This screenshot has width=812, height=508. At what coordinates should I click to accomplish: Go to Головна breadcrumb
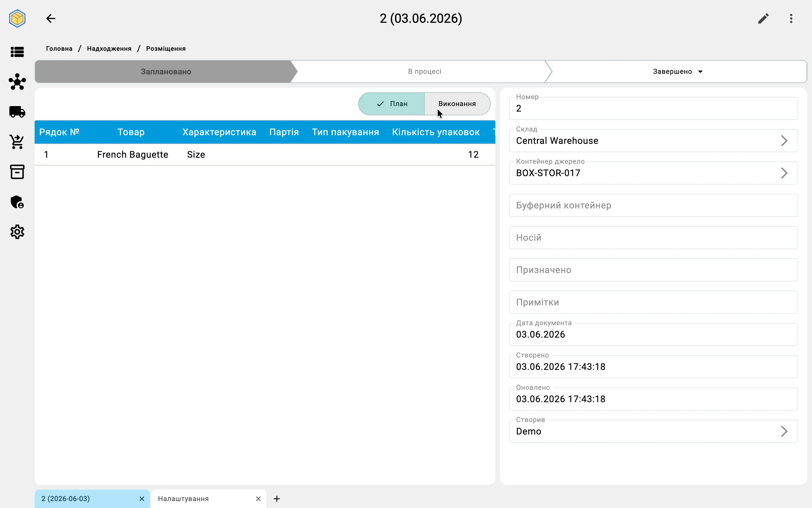(x=59, y=48)
